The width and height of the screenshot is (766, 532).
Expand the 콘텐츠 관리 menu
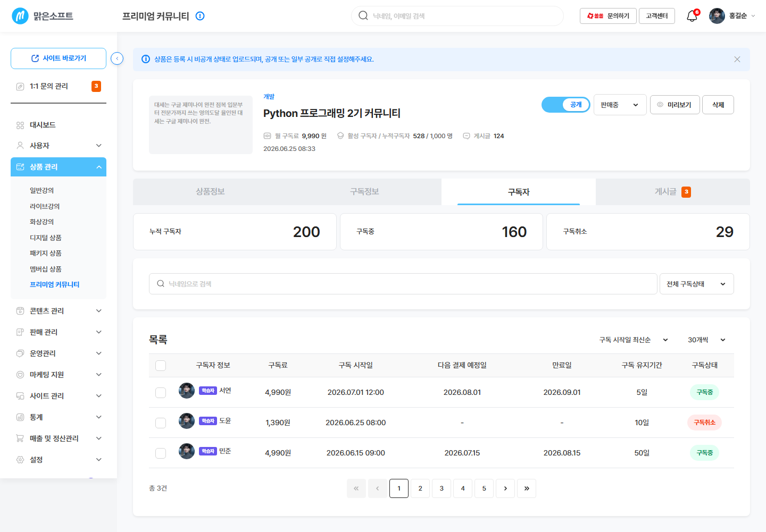tap(99, 311)
